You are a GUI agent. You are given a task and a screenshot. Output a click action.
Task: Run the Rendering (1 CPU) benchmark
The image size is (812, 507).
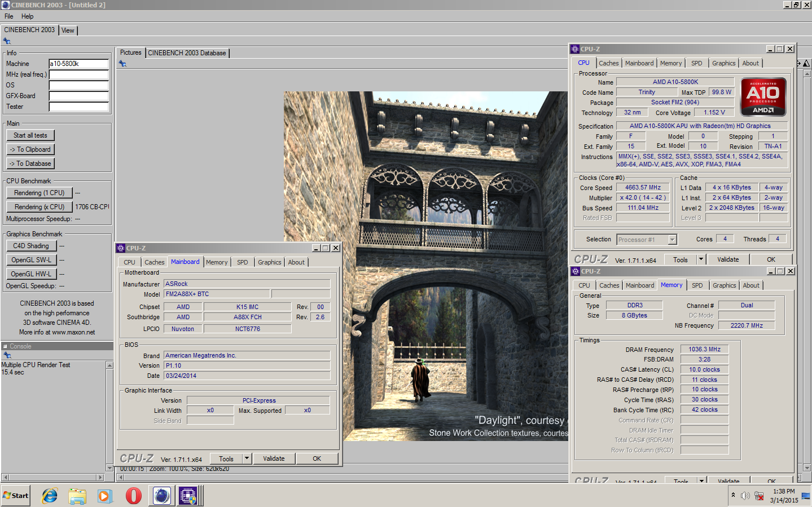pyautogui.click(x=39, y=193)
